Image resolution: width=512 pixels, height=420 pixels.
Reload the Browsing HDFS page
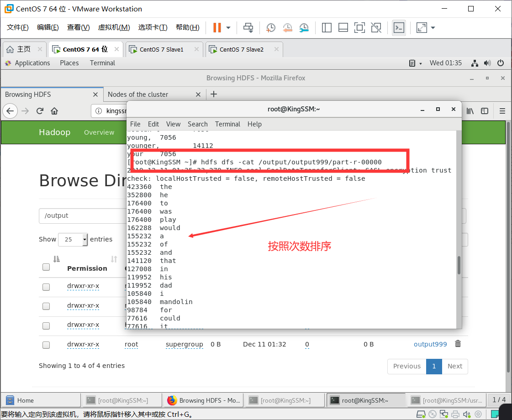pyautogui.click(x=40, y=111)
